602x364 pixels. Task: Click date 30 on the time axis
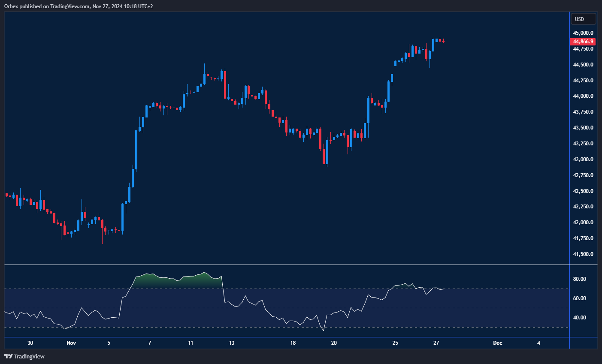pos(30,343)
